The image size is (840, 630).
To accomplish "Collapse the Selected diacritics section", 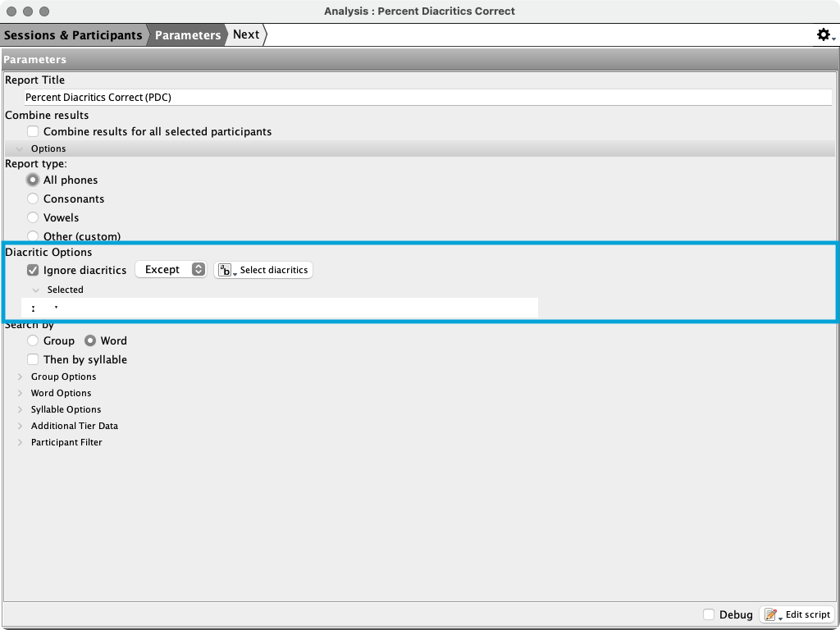I will (36, 290).
